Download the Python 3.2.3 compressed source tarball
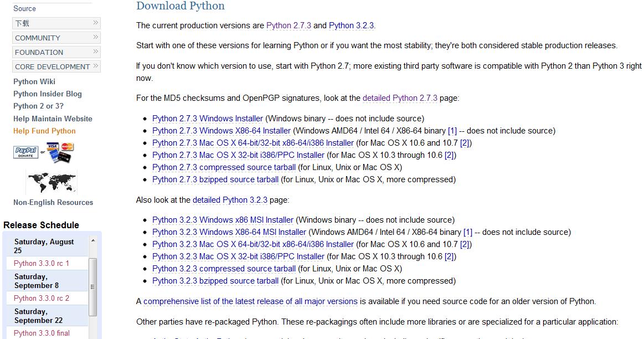The image size is (644, 339). (x=224, y=269)
